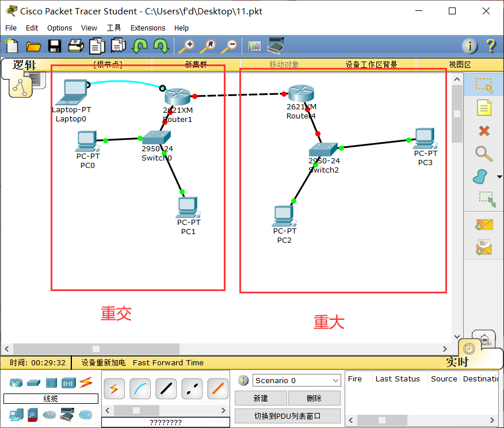Screen dimensions: 504x428
Task: Open the File menu
Action: 11,28
